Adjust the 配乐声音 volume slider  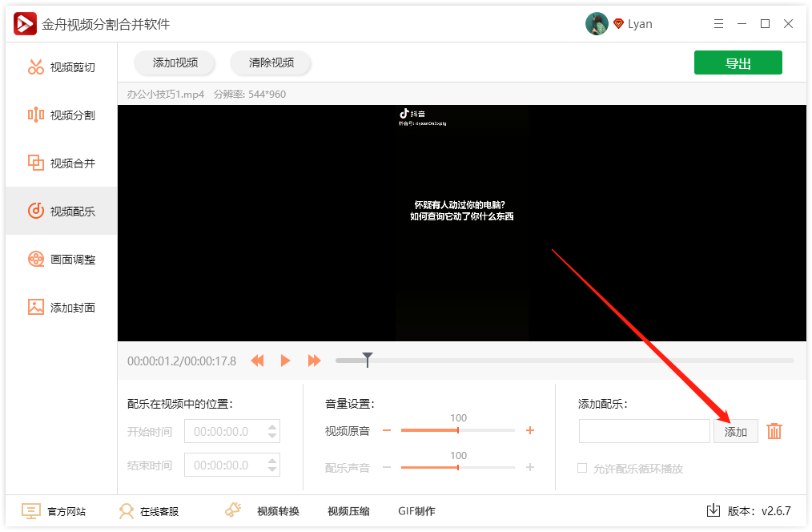coord(458,467)
